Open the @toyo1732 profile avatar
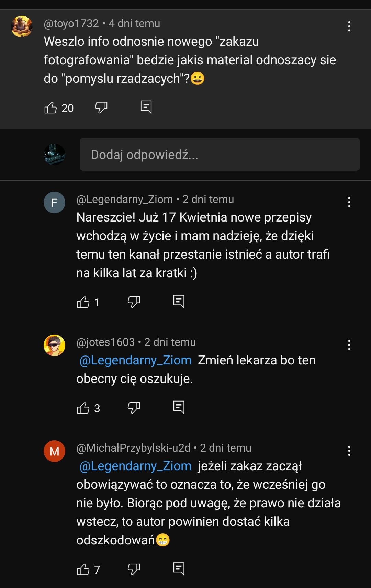This screenshot has height=588, width=371. (22, 26)
